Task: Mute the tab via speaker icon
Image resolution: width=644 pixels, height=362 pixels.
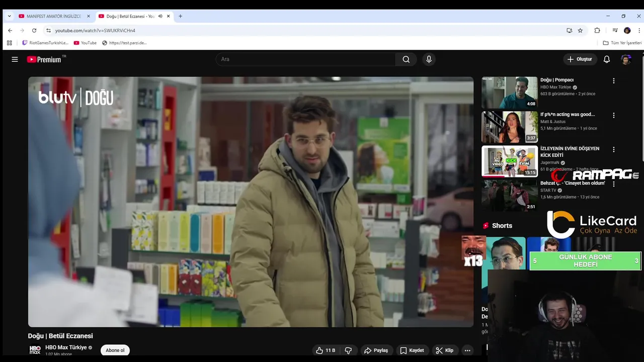Action: [x=160, y=16]
